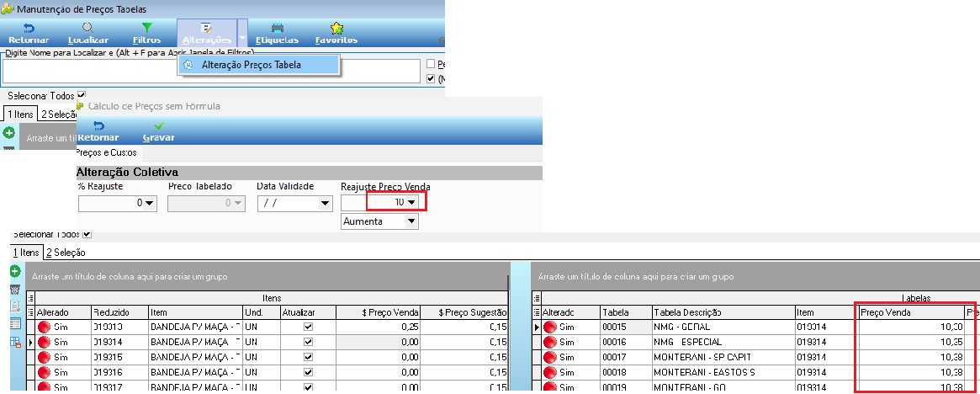Switch to the upper 1 Itens tab
This screenshot has width=980, height=394.
pyautogui.click(x=21, y=114)
